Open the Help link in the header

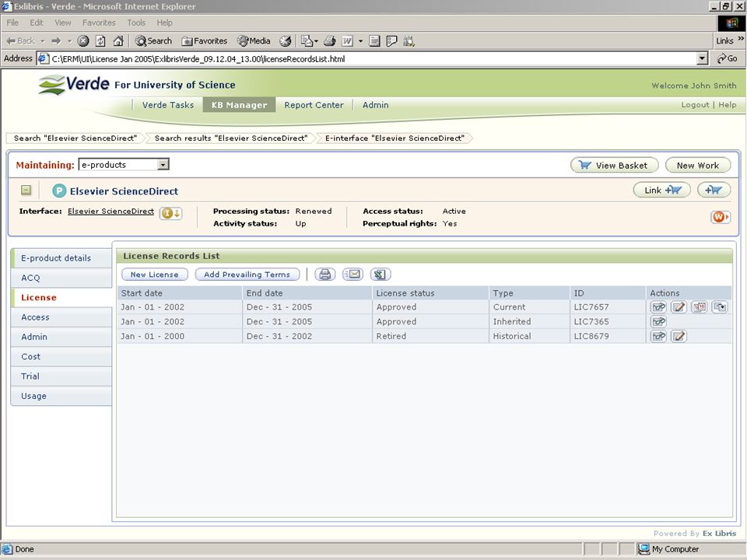pyautogui.click(x=727, y=105)
